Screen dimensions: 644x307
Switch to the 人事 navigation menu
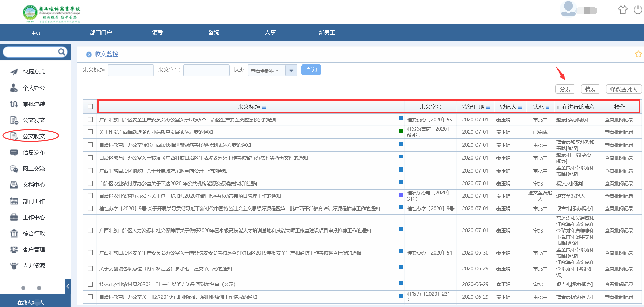pyautogui.click(x=270, y=33)
